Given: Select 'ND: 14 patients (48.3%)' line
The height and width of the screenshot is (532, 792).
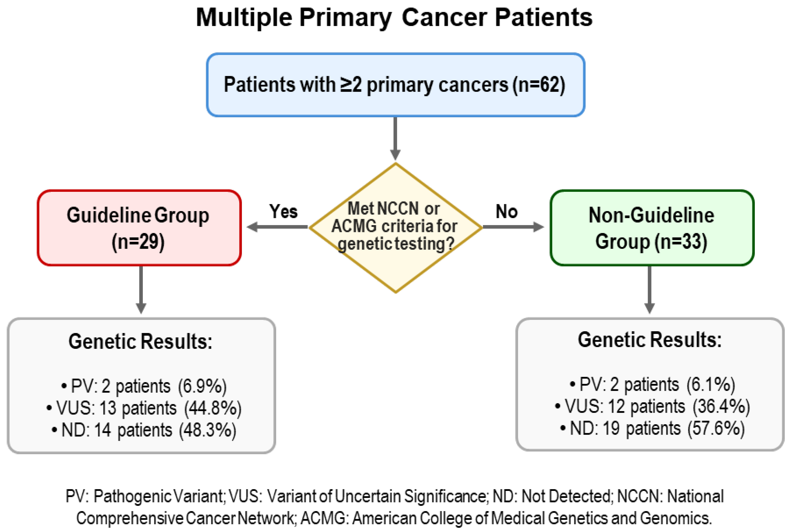Looking at the screenshot, I should (144, 430).
